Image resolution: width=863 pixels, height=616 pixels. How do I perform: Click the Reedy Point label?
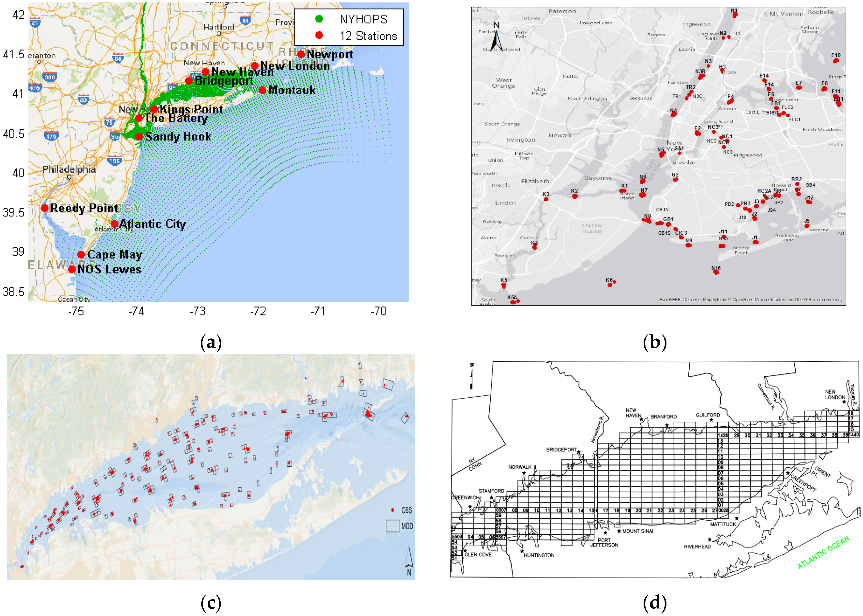click(84, 208)
